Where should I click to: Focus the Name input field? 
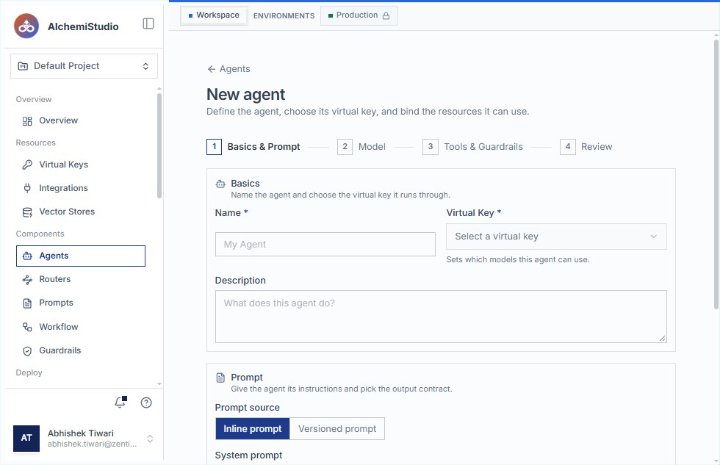(325, 244)
